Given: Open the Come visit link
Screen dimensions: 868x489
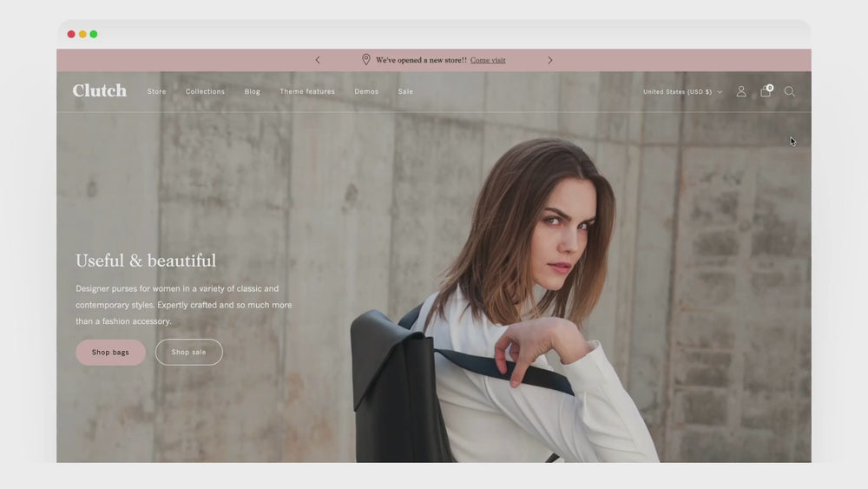Looking at the screenshot, I should [488, 61].
